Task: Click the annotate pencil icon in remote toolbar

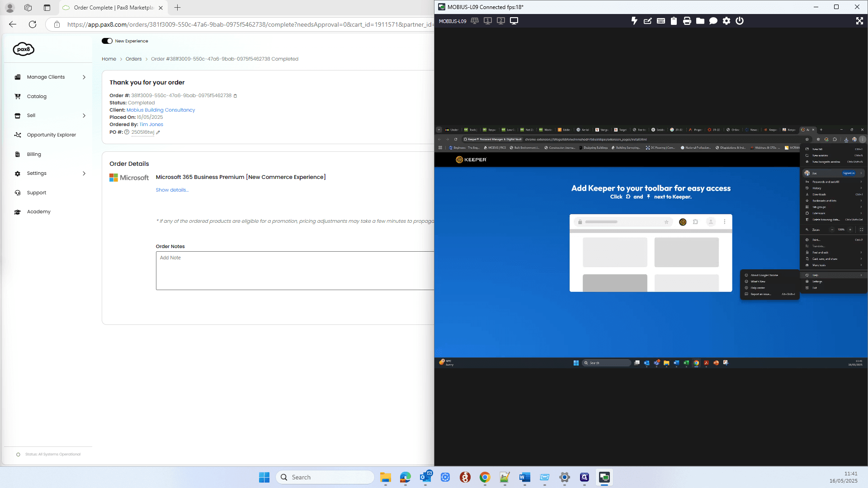Action: pyautogui.click(x=647, y=21)
